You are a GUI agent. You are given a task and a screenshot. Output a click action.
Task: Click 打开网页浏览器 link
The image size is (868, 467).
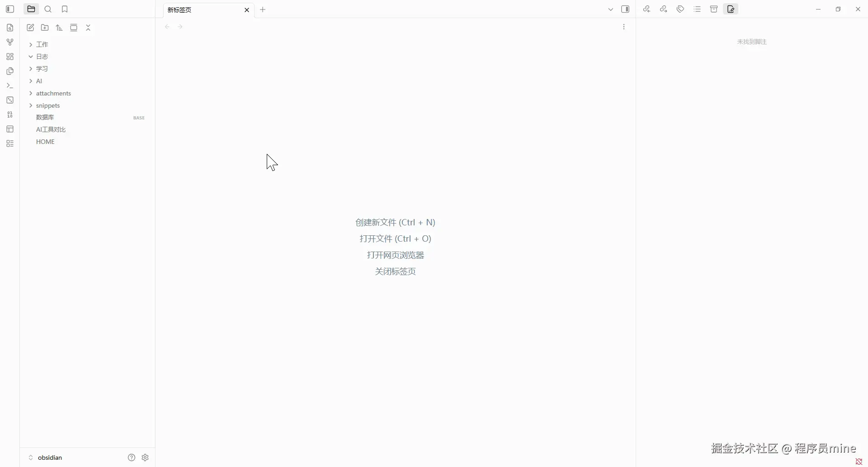click(x=395, y=255)
